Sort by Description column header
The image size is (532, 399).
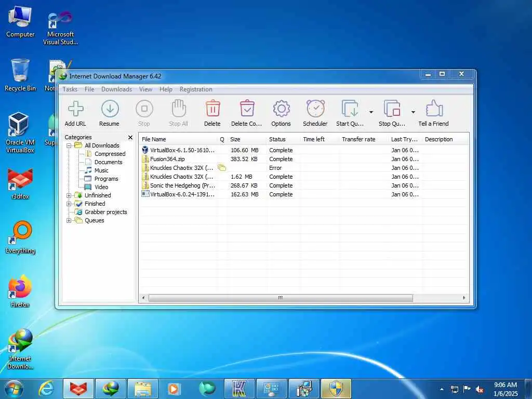(x=445, y=139)
